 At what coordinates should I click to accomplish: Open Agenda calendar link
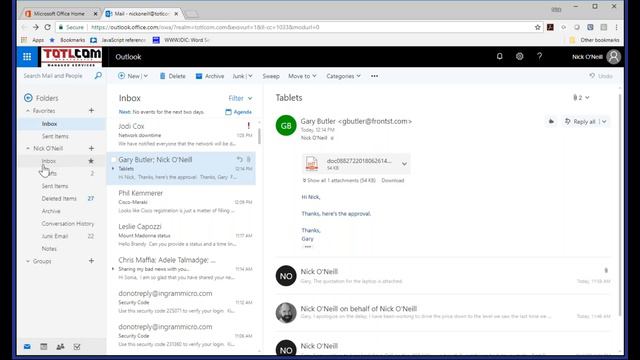point(238,112)
